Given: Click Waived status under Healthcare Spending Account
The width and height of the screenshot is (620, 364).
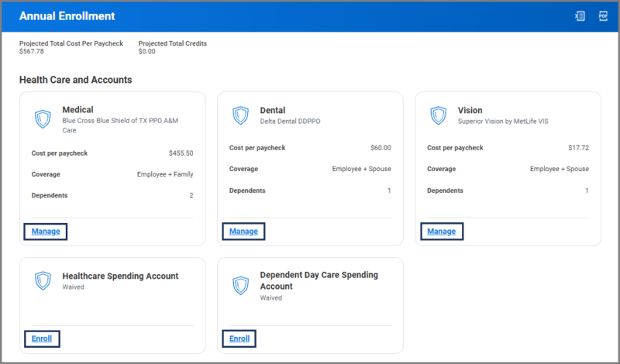Looking at the screenshot, I should 73,287.
